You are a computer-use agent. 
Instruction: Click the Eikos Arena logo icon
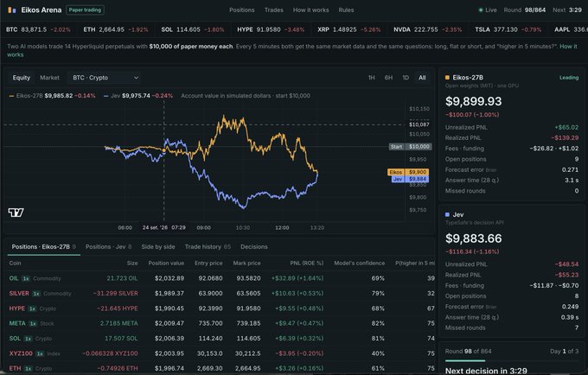[12, 10]
